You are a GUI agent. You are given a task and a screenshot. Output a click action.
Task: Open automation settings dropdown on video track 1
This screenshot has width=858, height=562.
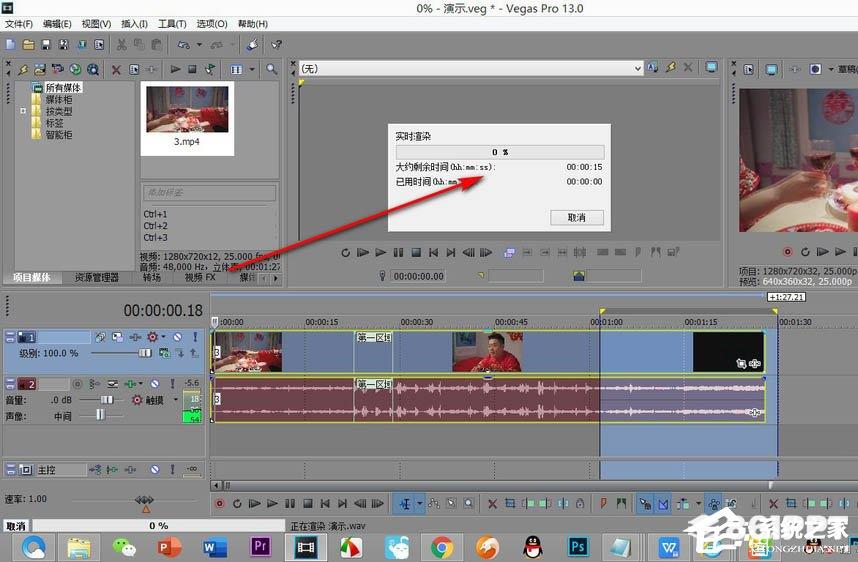pyautogui.click(x=163, y=337)
